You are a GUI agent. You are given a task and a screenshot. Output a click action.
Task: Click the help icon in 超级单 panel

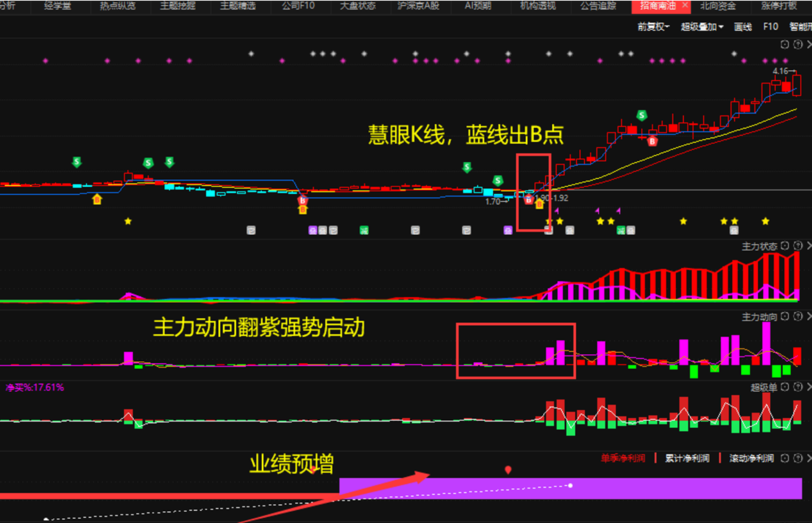click(797, 388)
